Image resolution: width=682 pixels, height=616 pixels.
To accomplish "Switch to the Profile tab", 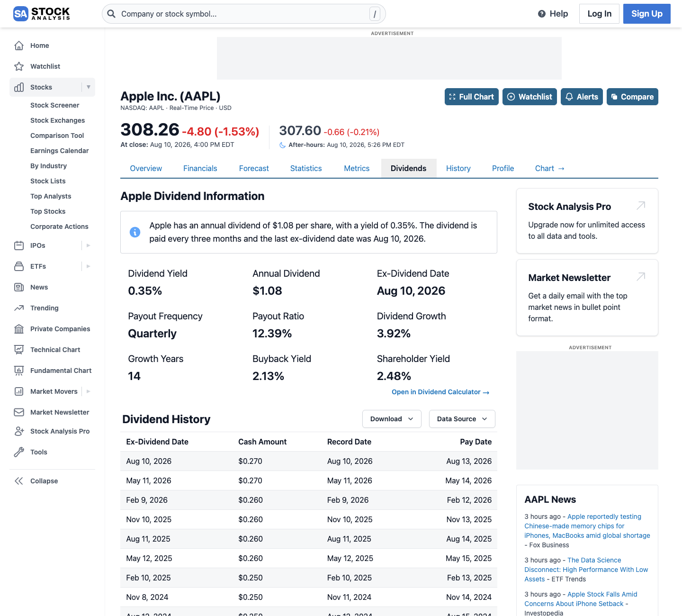I will tap(503, 168).
